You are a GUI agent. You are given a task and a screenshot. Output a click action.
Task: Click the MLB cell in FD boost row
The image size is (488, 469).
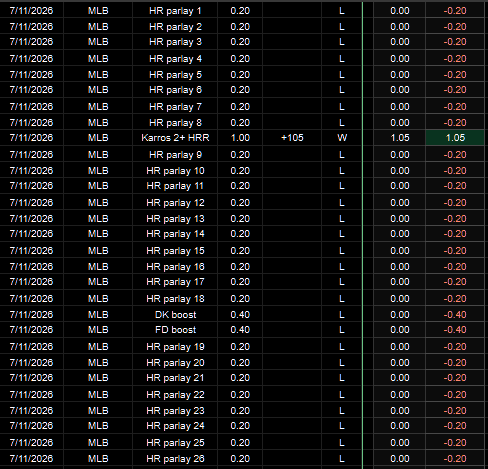[98, 330]
